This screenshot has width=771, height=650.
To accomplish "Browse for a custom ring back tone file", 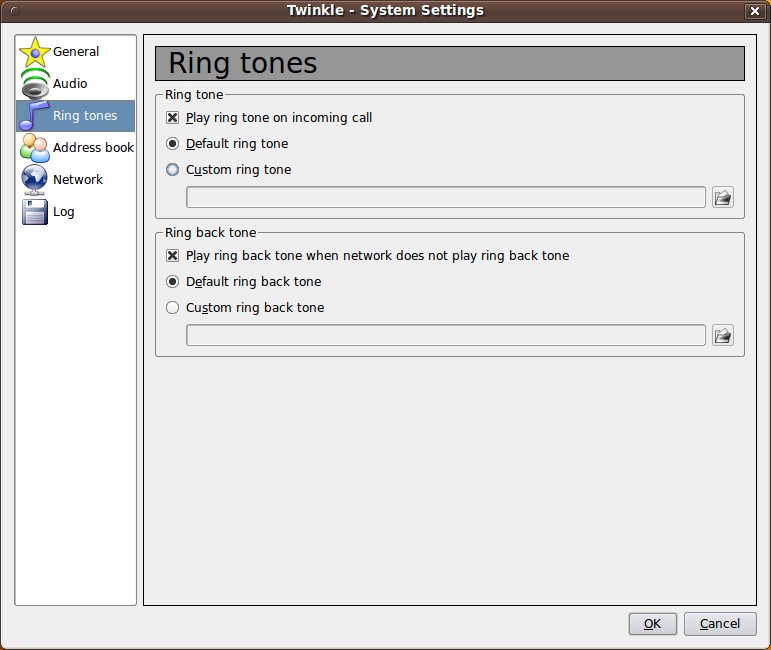I will click(x=722, y=335).
